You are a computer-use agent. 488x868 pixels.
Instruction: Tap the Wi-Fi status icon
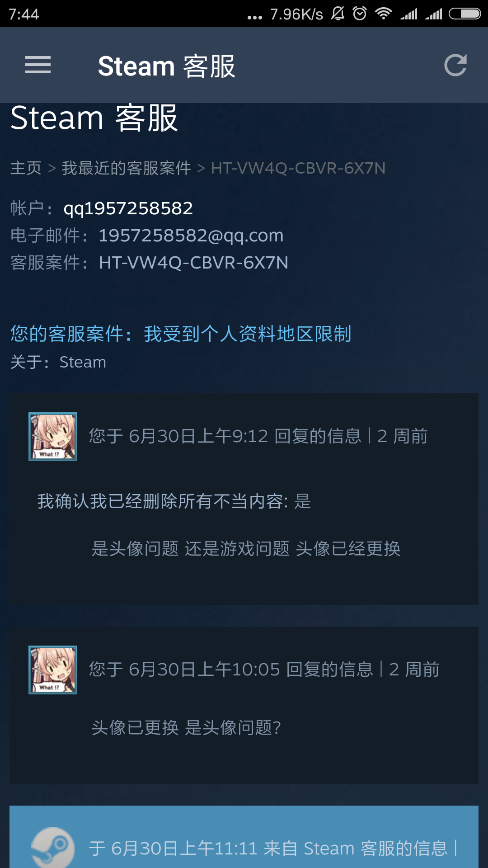coord(384,14)
